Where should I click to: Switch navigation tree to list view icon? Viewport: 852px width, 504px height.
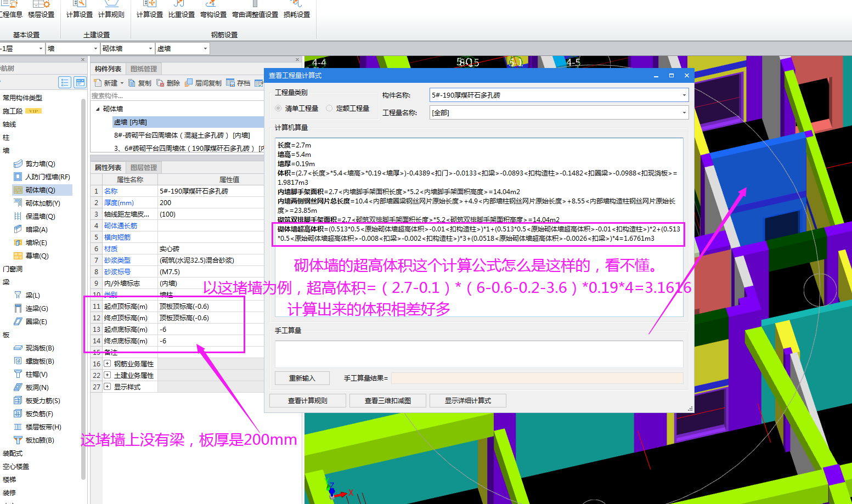point(65,82)
